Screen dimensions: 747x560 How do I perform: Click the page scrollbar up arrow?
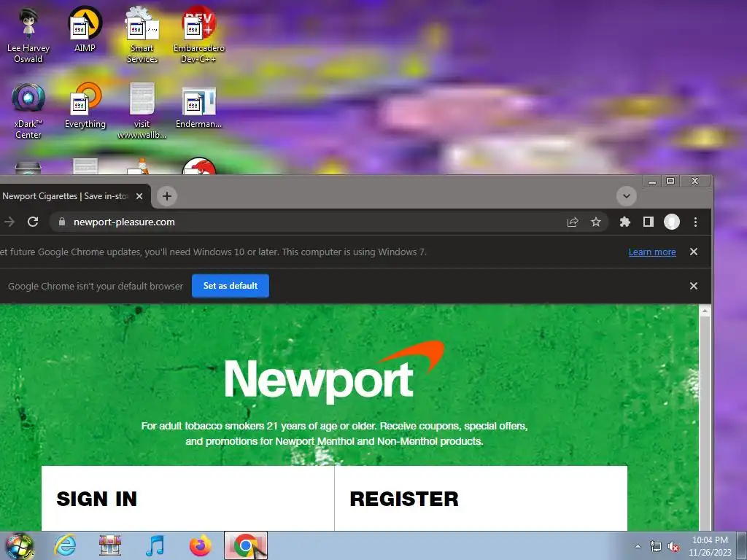point(705,311)
